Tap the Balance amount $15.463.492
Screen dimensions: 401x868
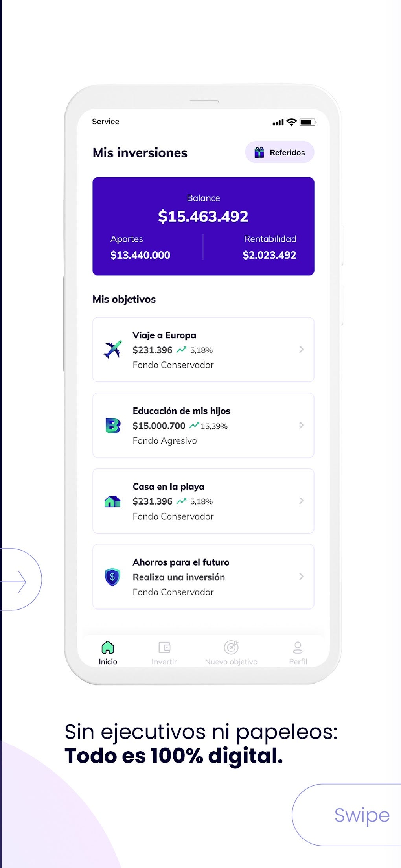pos(203,217)
